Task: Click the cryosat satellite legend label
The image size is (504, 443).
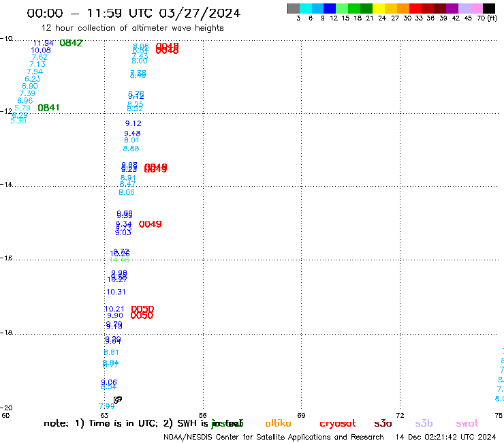Action: 338,424
